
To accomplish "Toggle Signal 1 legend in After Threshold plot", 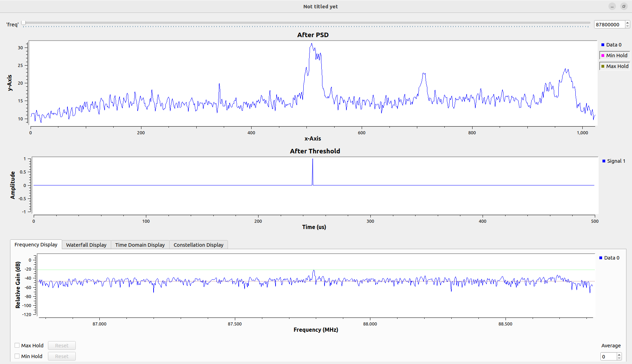I will point(614,161).
